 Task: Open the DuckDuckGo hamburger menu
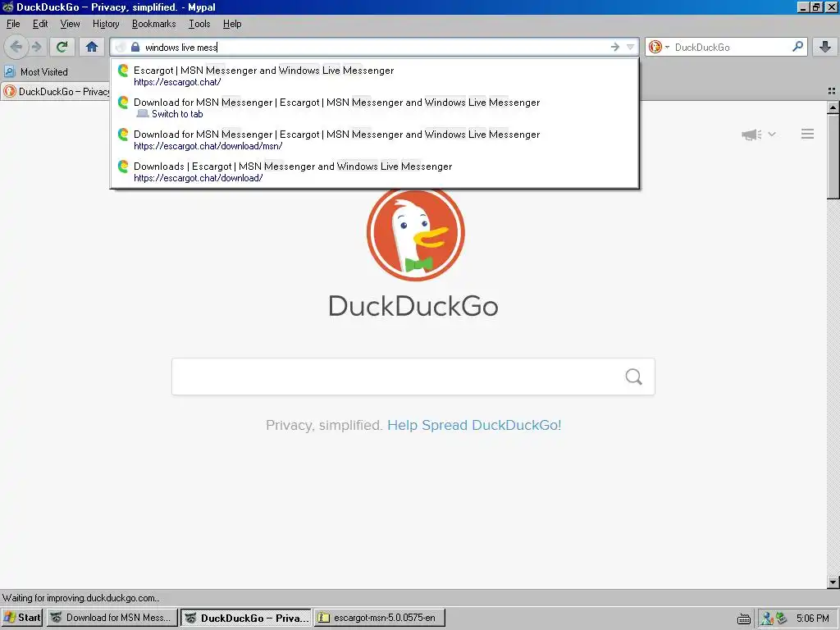pos(807,134)
